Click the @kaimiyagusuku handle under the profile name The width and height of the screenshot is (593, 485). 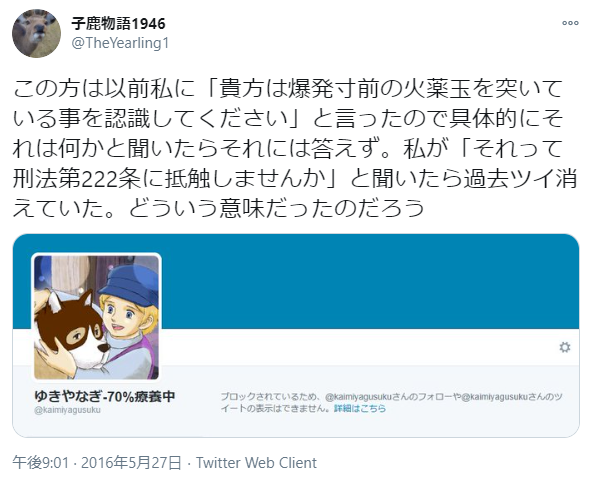[67, 410]
